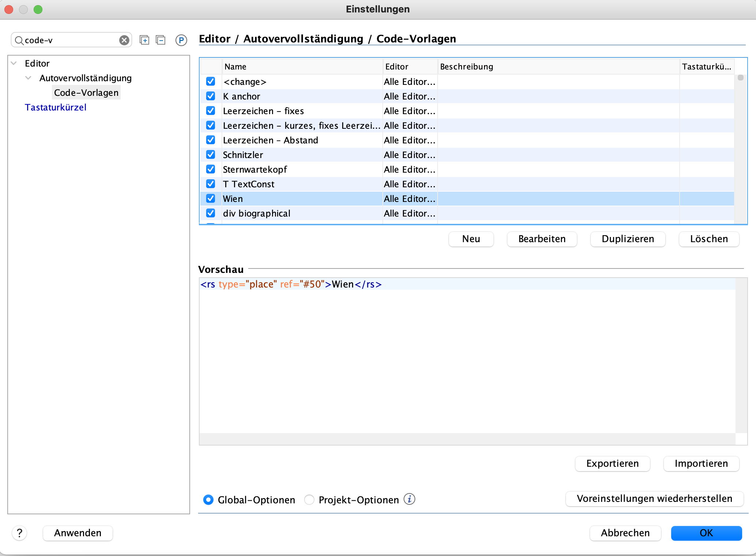756x556 pixels.
Task: Toggle the Sternwartekopf checkbox
Action: point(211,169)
